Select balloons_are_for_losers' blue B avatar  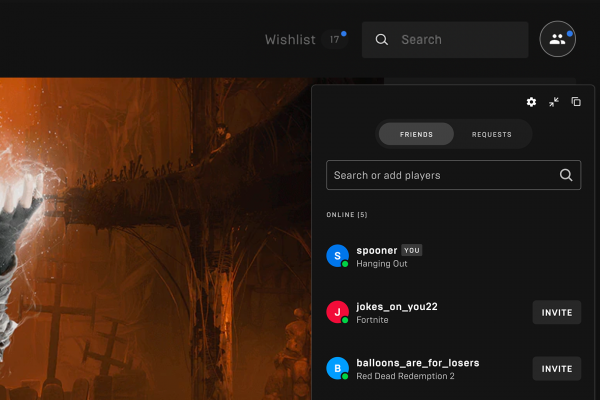(338, 368)
